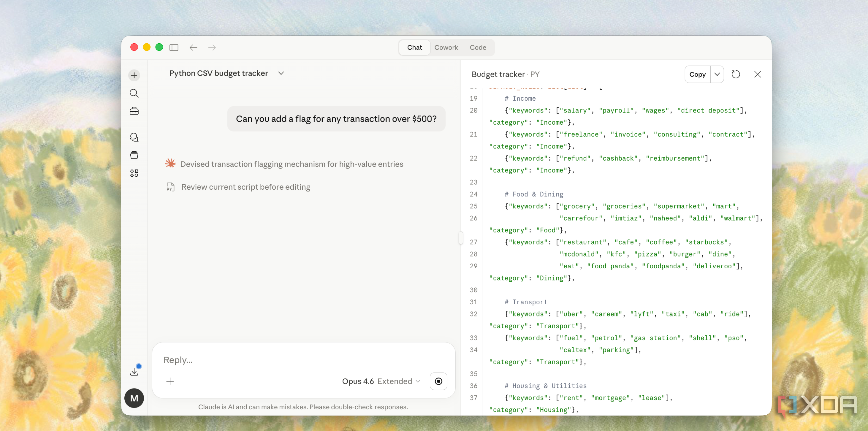
Task: Open the artifacts shapes icon in sidebar
Action: coord(134,173)
